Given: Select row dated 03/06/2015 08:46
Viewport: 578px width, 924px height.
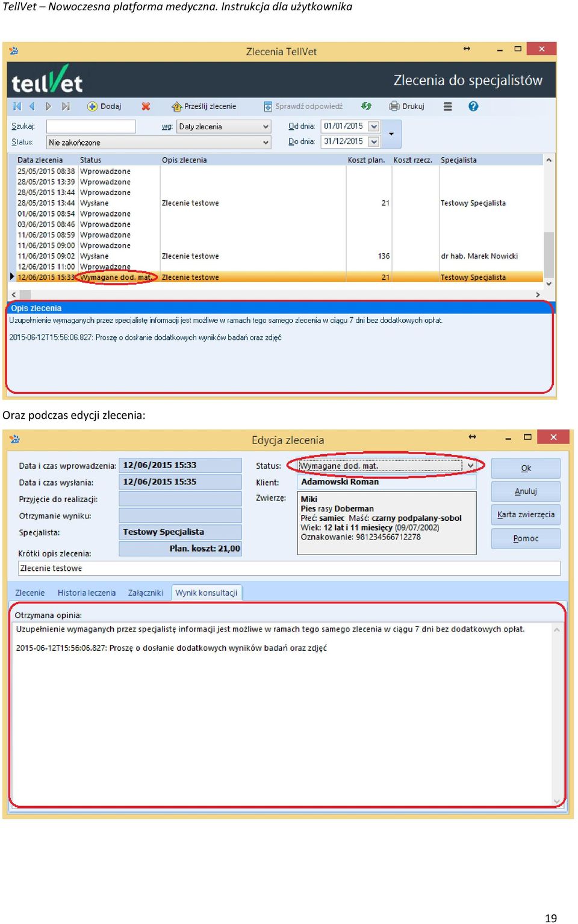Looking at the screenshot, I should (x=279, y=224).
